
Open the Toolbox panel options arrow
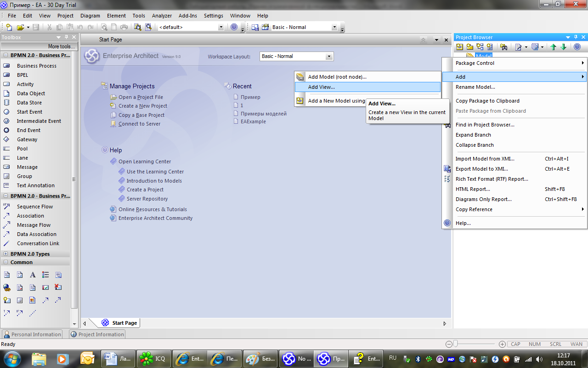pos(59,37)
